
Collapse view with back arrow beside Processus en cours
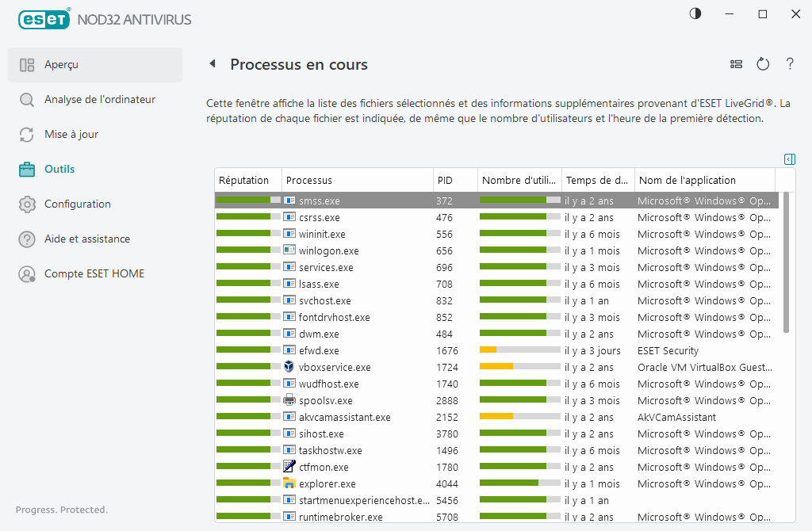point(212,64)
